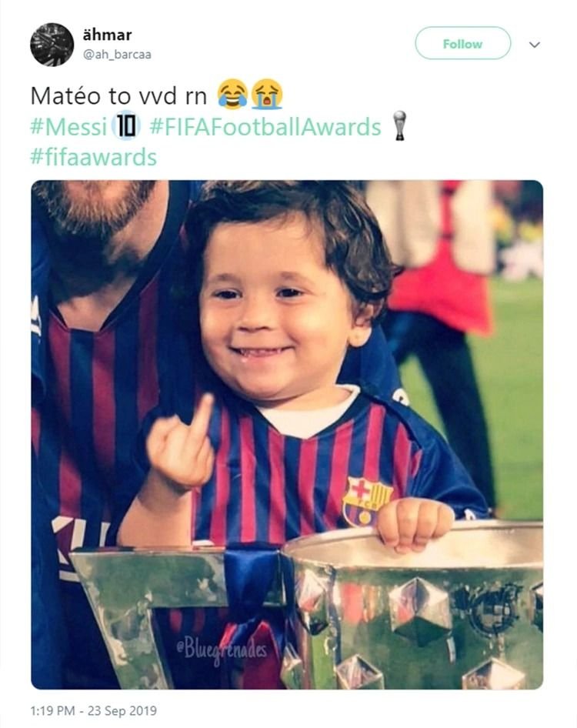The width and height of the screenshot is (577, 728).
Task: Click the 23 Sep 2019 date
Action: (122, 710)
